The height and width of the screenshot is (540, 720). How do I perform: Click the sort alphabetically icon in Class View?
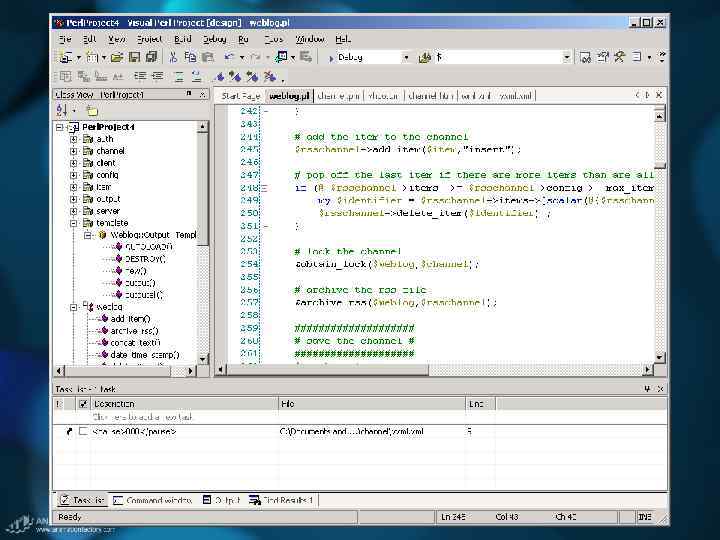(62, 110)
